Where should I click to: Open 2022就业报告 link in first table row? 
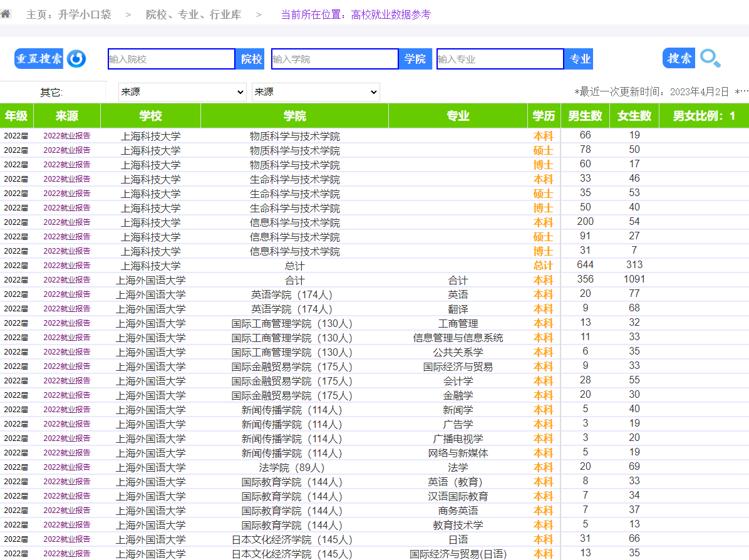(66, 135)
